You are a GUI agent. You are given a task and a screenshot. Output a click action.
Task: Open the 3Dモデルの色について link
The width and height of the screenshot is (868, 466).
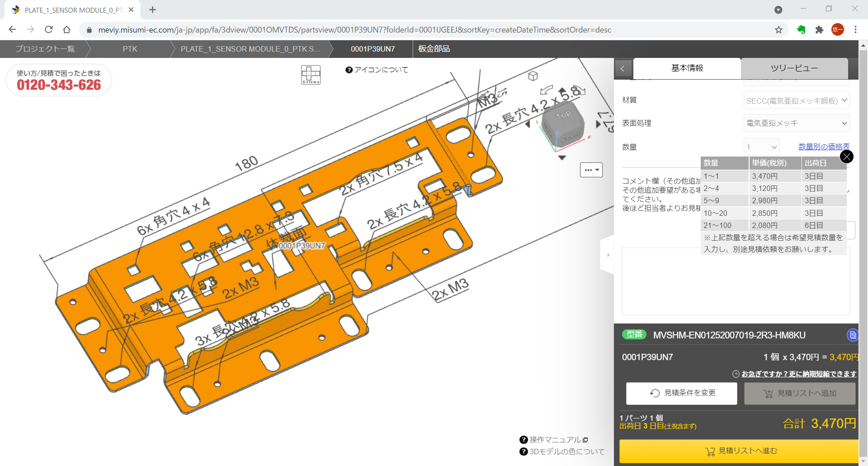click(x=562, y=452)
